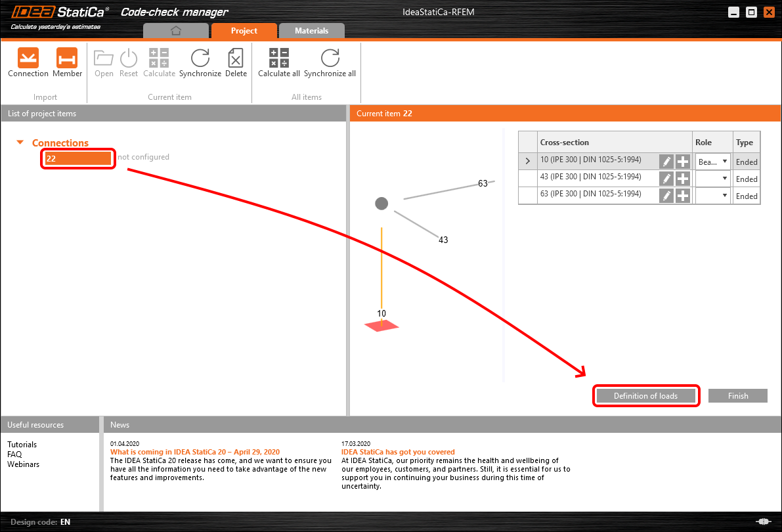Click the Type column header
Viewport: 782px width, 532px height.
pyautogui.click(x=746, y=143)
